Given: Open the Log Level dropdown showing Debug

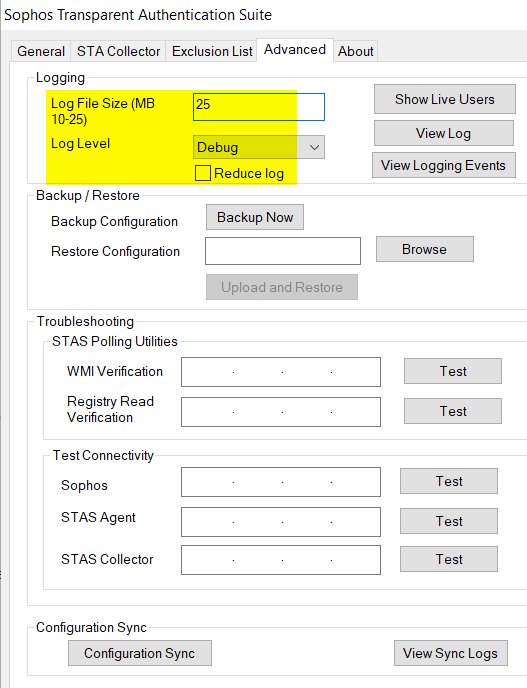Looking at the screenshot, I should (x=259, y=147).
